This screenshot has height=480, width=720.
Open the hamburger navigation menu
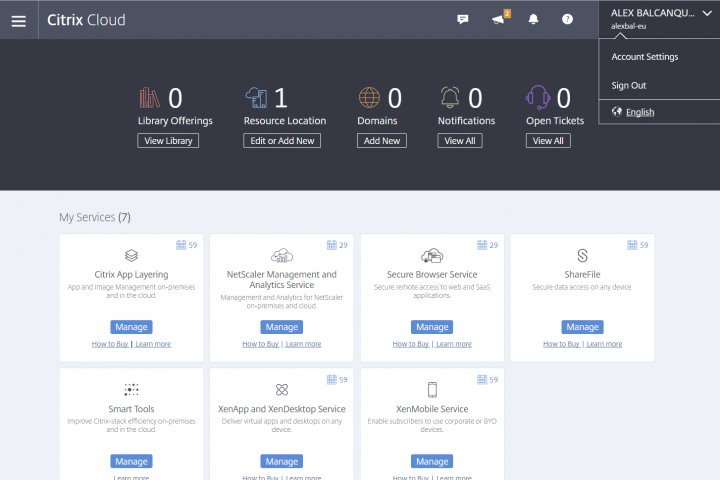18,20
